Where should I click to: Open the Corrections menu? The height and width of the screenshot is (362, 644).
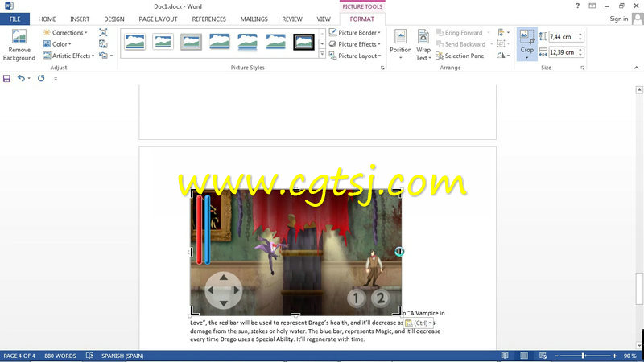point(65,32)
